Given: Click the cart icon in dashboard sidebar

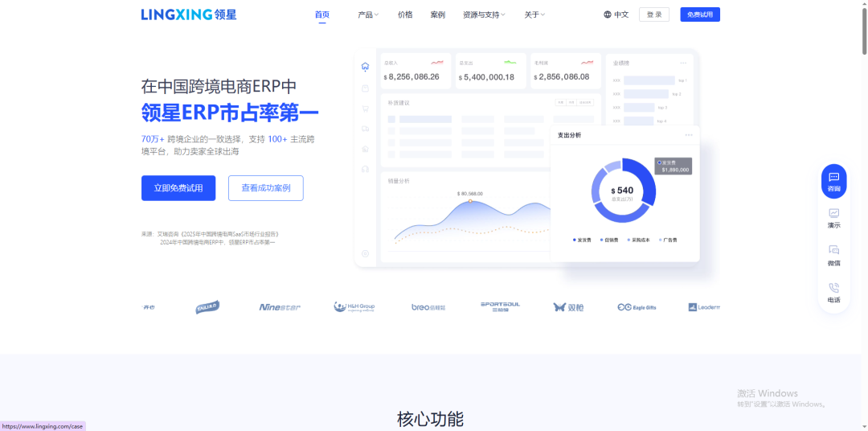Looking at the screenshot, I should (365, 109).
